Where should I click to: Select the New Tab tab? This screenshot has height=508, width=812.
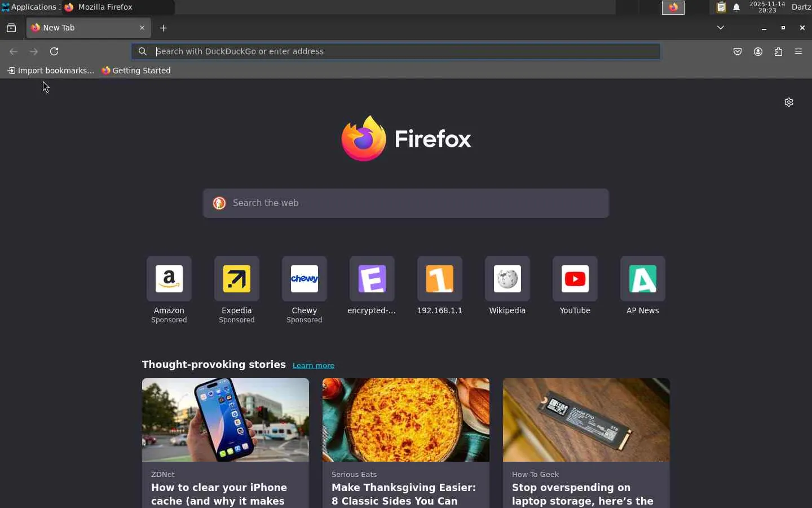(x=89, y=28)
